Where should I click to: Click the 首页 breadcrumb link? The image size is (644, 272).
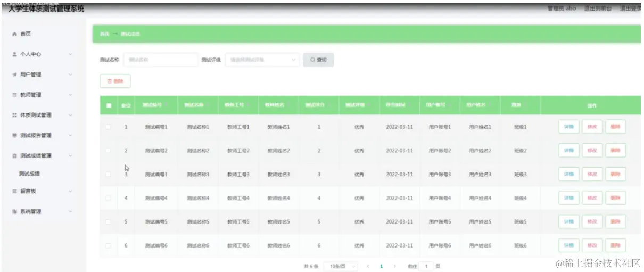click(104, 34)
